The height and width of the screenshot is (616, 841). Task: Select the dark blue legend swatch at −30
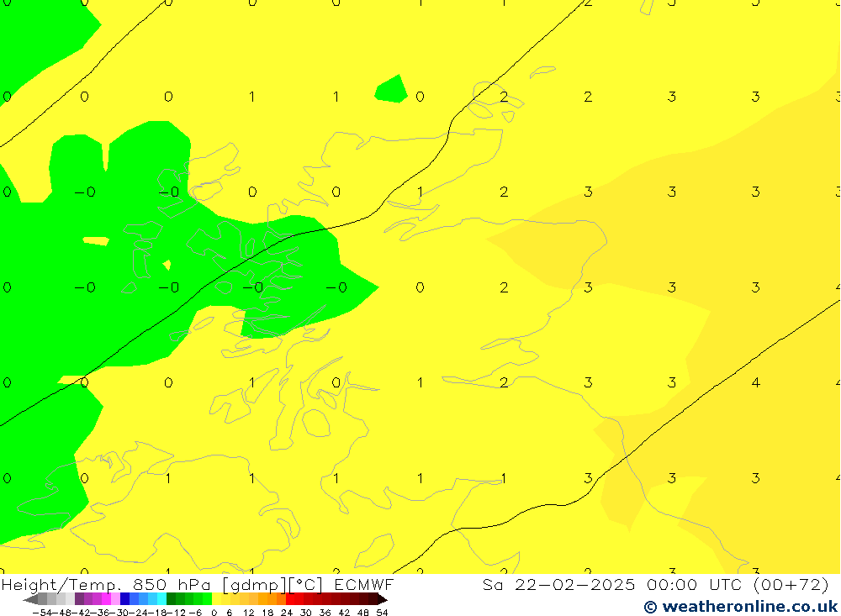coord(124,599)
